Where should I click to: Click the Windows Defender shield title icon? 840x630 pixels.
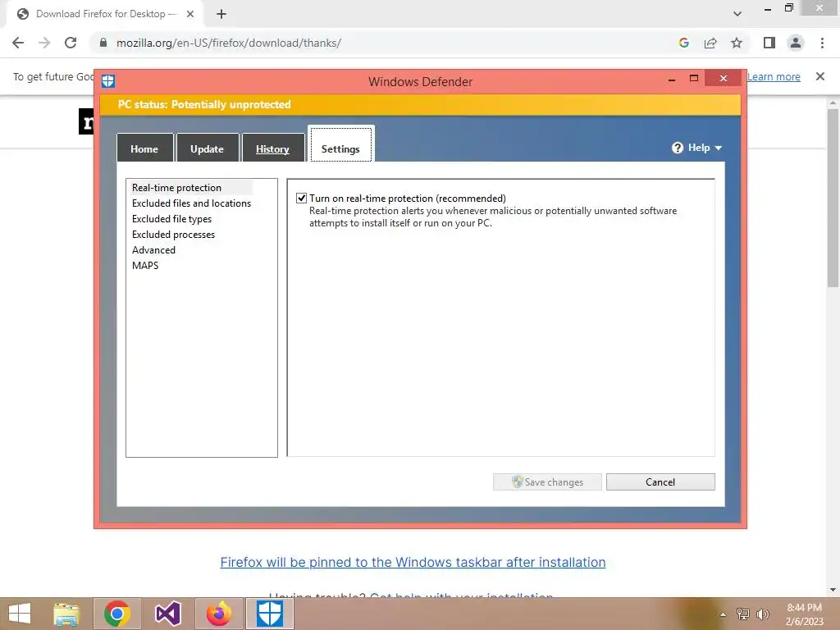click(108, 81)
